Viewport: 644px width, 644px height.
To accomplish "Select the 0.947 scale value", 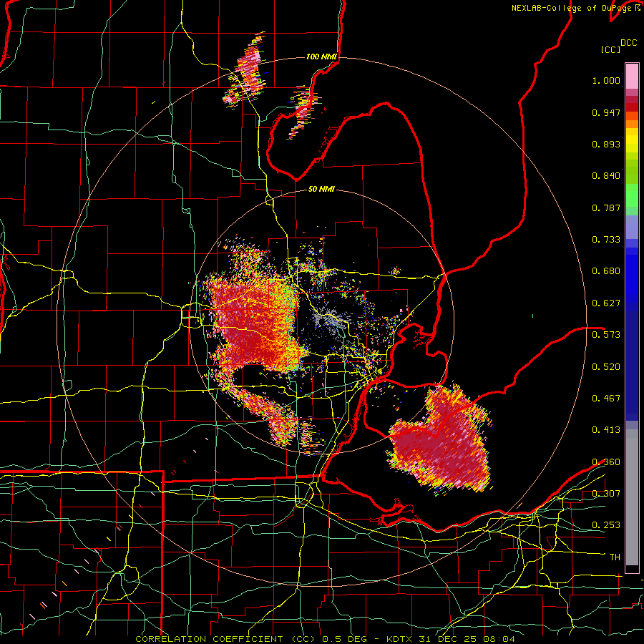I will 606,112.
